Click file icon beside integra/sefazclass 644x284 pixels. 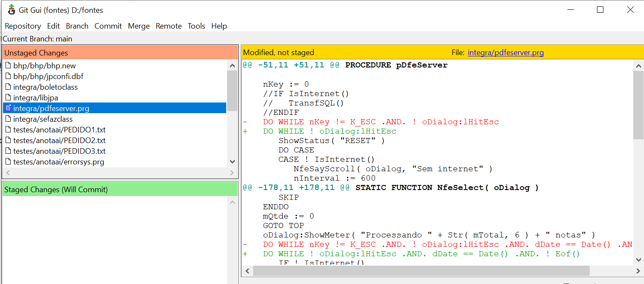[8, 119]
